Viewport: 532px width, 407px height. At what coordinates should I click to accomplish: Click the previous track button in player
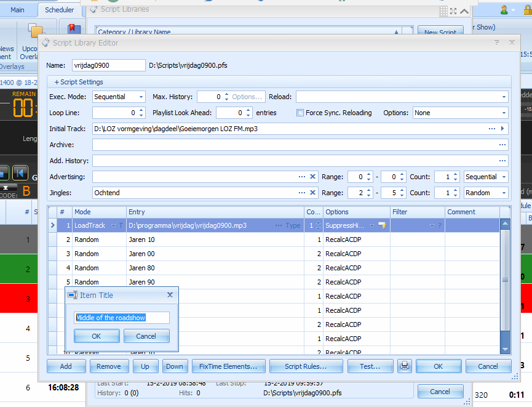pos(20,173)
